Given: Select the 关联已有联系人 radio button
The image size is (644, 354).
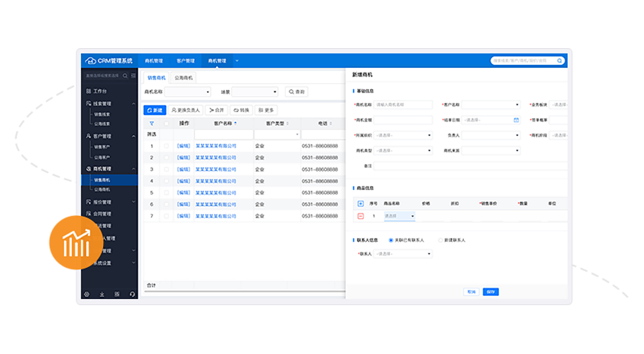Looking at the screenshot, I should click(x=392, y=240).
